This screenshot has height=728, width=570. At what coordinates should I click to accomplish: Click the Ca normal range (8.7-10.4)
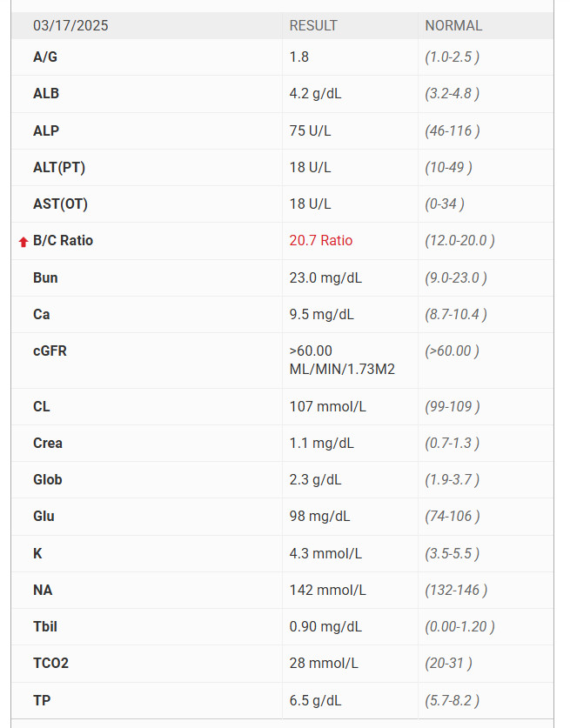point(456,314)
